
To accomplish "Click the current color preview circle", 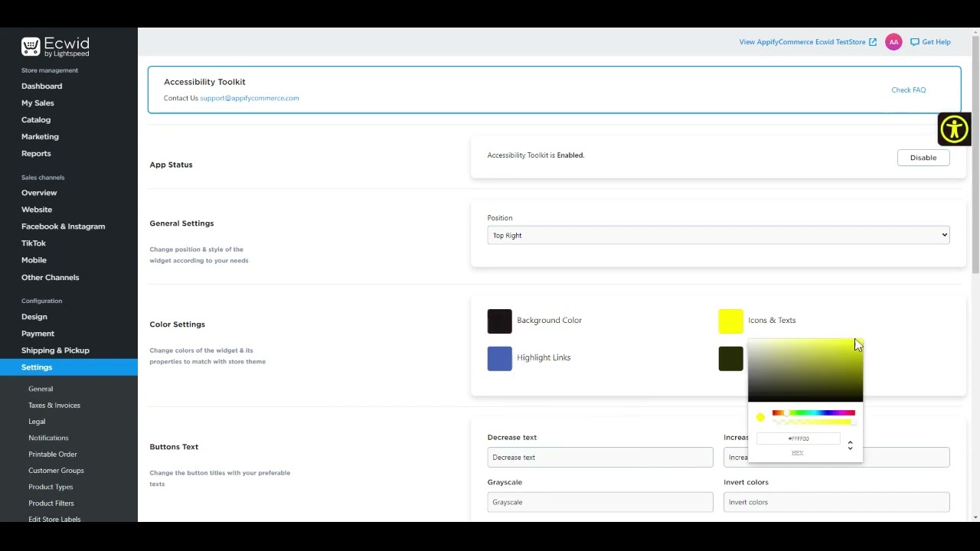I will click(760, 417).
